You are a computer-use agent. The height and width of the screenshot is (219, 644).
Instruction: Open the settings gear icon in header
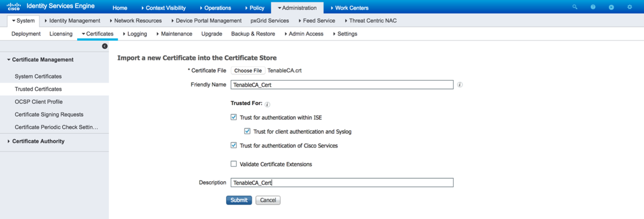pyautogui.click(x=629, y=8)
